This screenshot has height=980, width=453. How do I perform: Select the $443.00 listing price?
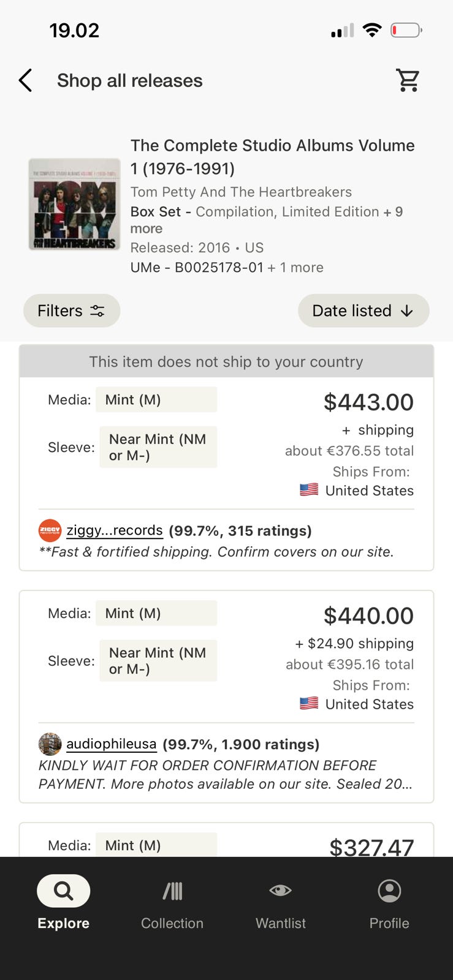(368, 402)
